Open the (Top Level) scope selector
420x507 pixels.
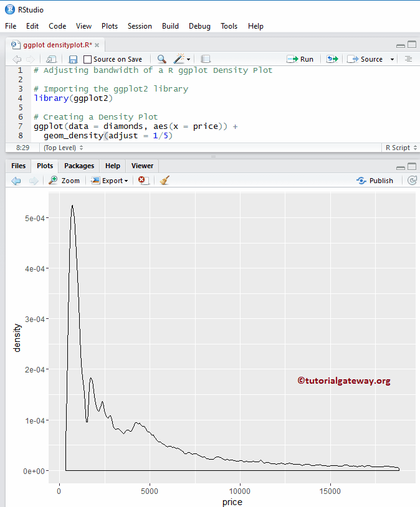coord(64,148)
